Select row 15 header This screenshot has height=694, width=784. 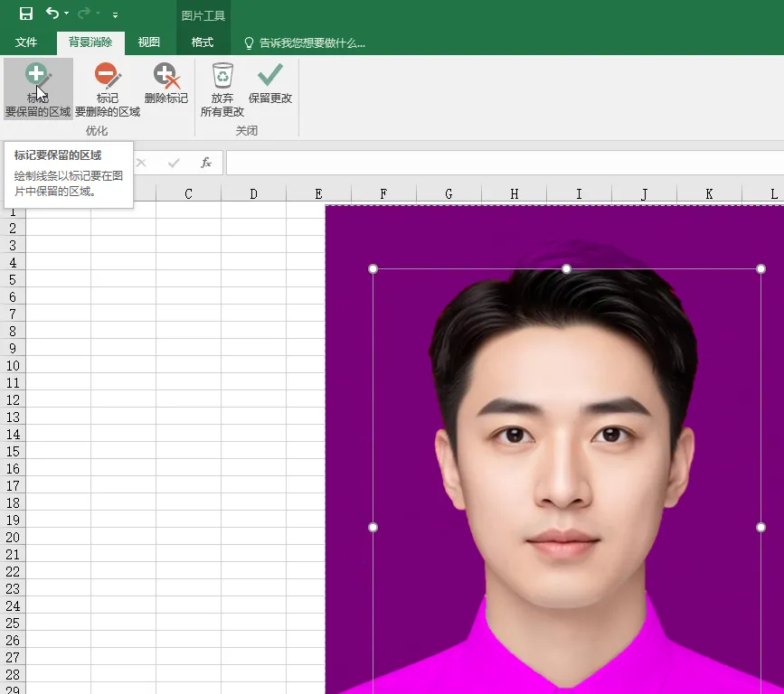click(x=13, y=452)
